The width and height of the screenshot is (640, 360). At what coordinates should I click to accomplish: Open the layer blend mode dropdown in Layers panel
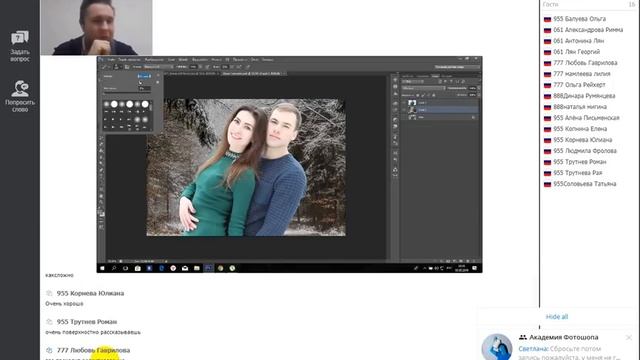tap(423, 88)
